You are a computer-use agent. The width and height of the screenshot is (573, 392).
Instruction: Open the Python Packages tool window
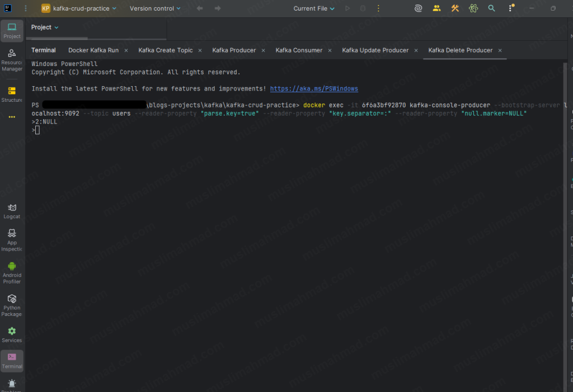pos(12,305)
